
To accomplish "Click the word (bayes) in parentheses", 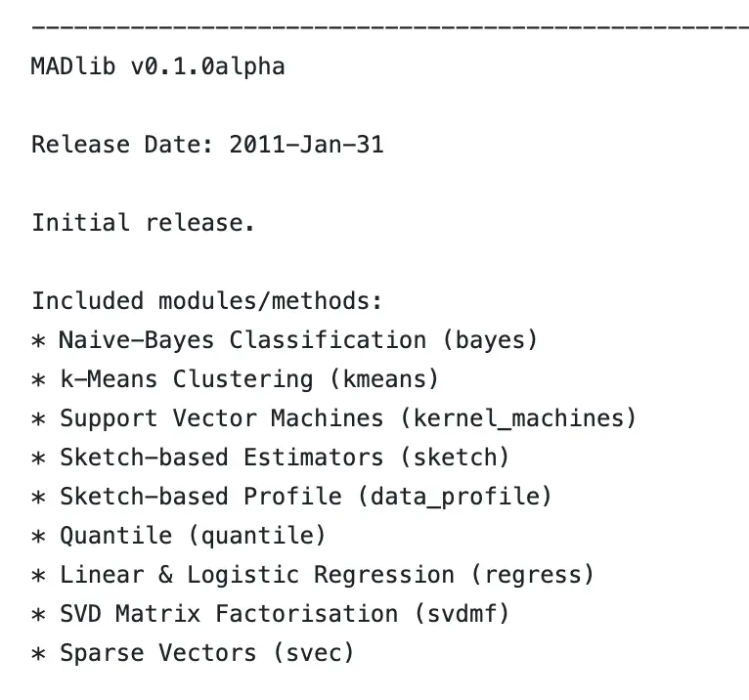I will click(491, 340).
